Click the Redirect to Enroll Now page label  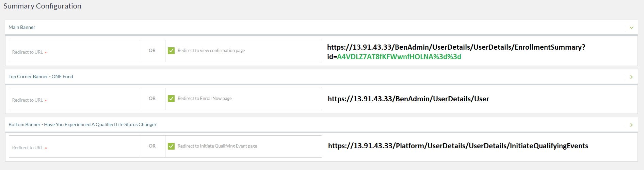205,99
